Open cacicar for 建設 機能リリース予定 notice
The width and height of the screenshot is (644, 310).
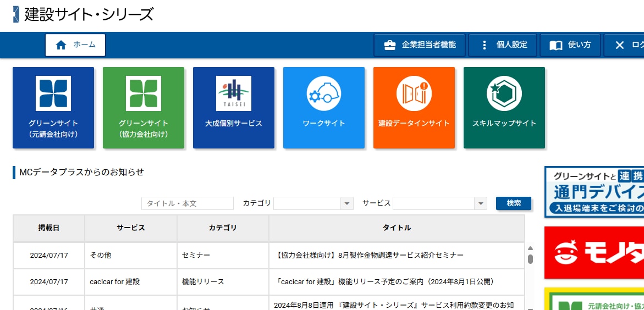pyautogui.click(x=386, y=281)
